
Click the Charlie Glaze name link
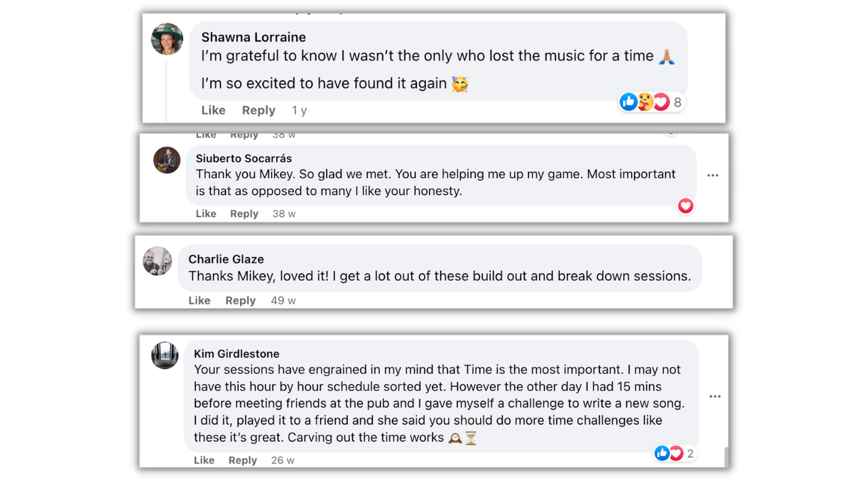pyautogui.click(x=226, y=259)
